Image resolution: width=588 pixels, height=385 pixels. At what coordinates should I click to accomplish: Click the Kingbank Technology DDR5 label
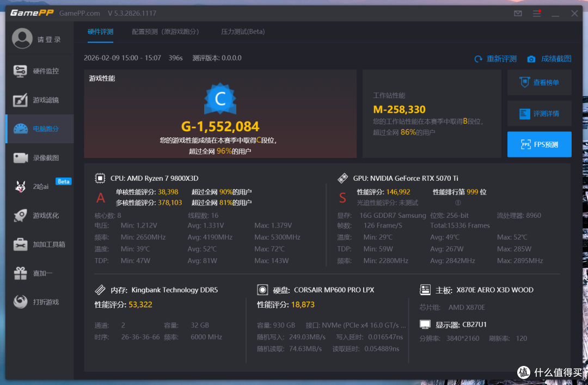click(174, 290)
